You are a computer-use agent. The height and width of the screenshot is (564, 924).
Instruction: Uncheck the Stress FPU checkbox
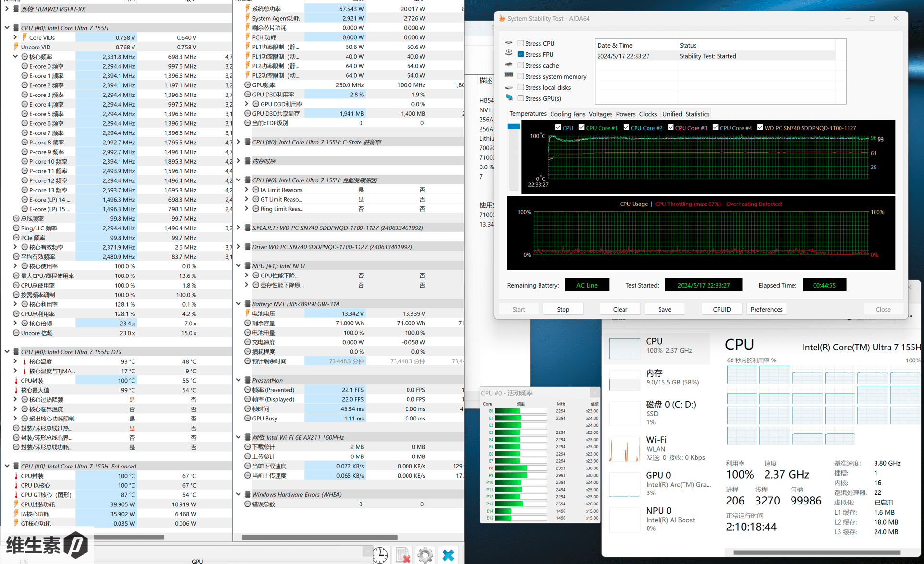tap(521, 54)
